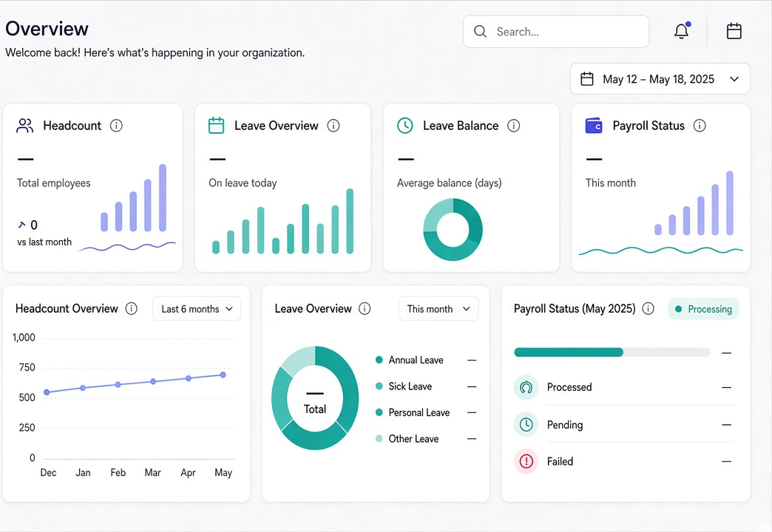Click the May data point on headcount line
The width and height of the screenshot is (772, 532).
(223, 375)
